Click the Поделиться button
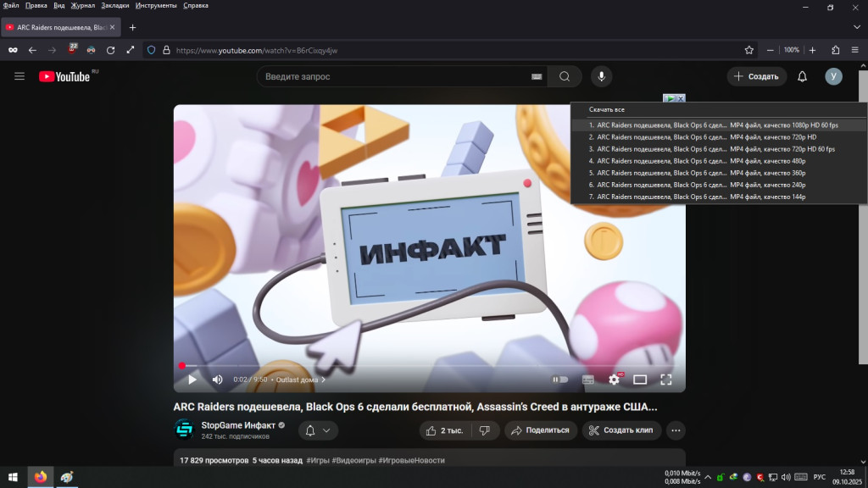The image size is (868, 488). [538, 430]
